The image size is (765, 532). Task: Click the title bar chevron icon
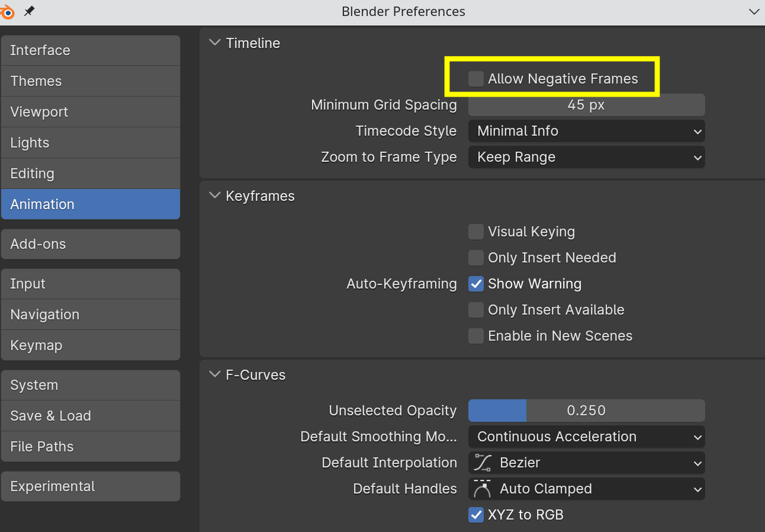pos(754,11)
